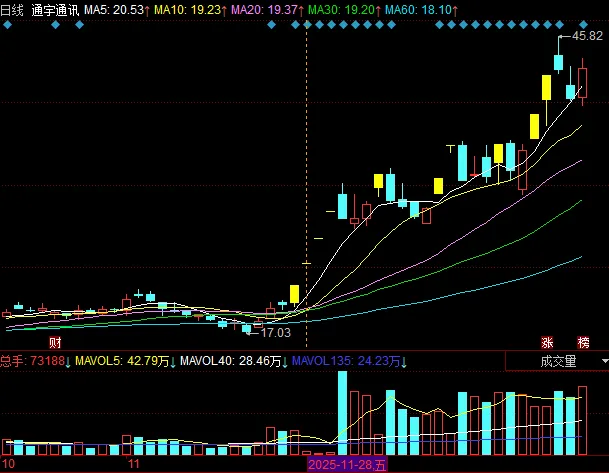
Task: Click the 17.03 low price label
Action: [275, 333]
